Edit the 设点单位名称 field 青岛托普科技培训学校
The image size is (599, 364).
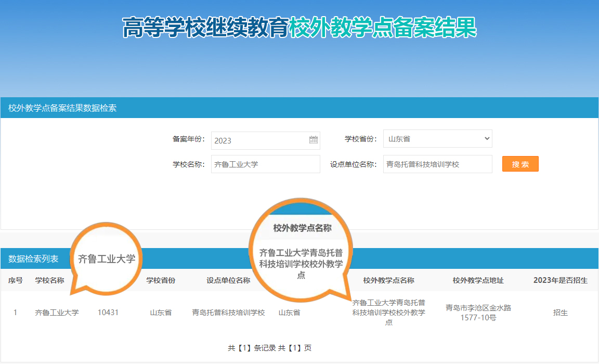coord(437,164)
